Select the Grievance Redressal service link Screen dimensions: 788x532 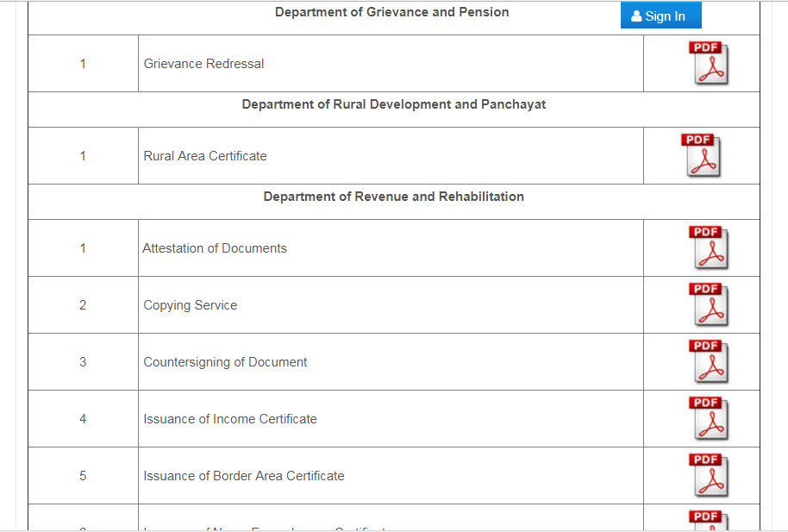coord(203,63)
